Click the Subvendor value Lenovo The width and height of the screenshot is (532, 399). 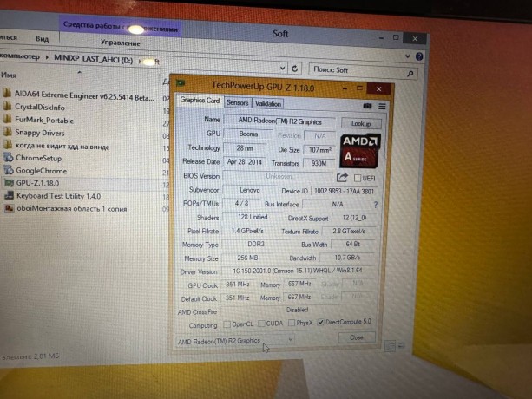tap(250, 190)
